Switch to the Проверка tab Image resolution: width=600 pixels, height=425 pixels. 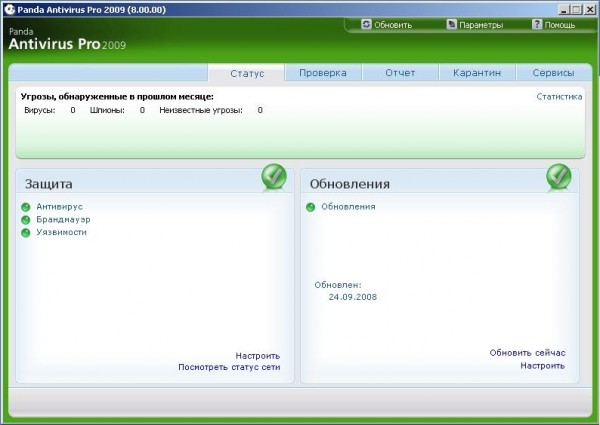[x=323, y=73]
